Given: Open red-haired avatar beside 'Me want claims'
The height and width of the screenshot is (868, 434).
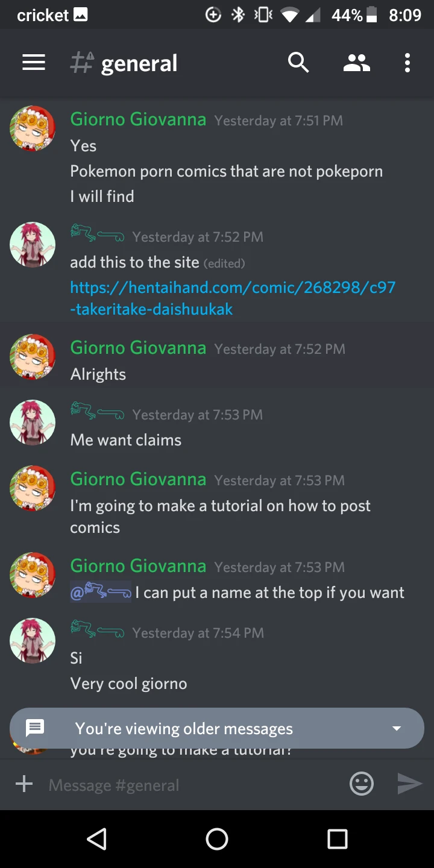Looking at the screenshot, I should click(33, 423).
